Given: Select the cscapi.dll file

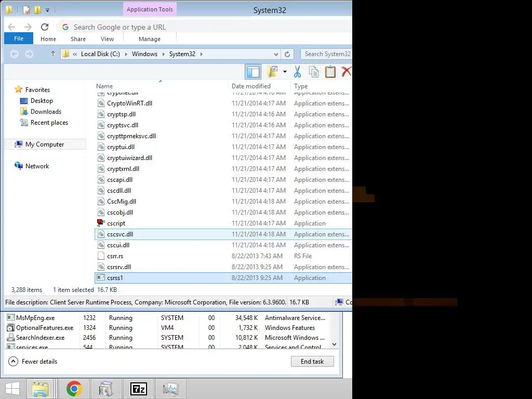Looking at the screenshot, I should click(223, 179).
